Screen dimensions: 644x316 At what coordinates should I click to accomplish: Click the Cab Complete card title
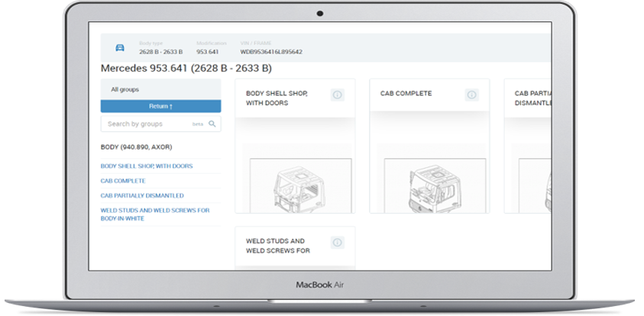click(406, 93)
